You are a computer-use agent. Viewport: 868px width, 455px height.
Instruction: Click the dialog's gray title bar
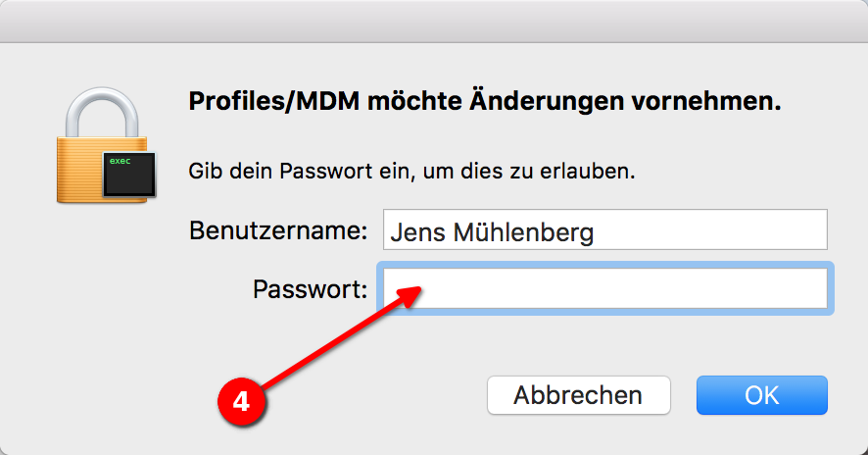434,20
